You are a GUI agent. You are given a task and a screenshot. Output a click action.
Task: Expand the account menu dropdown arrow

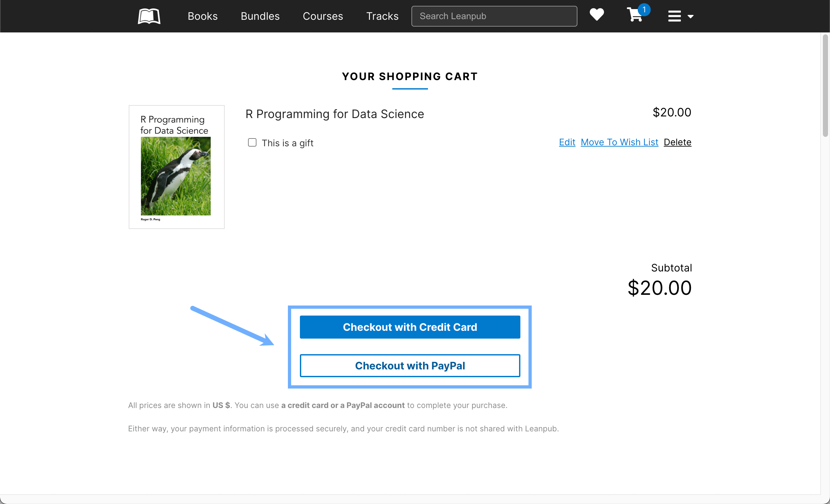pos(690,17)
